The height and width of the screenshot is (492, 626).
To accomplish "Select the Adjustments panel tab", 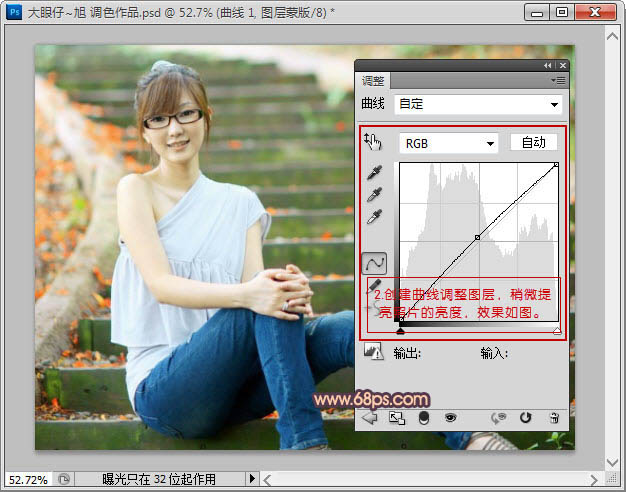I will point(373,81).
